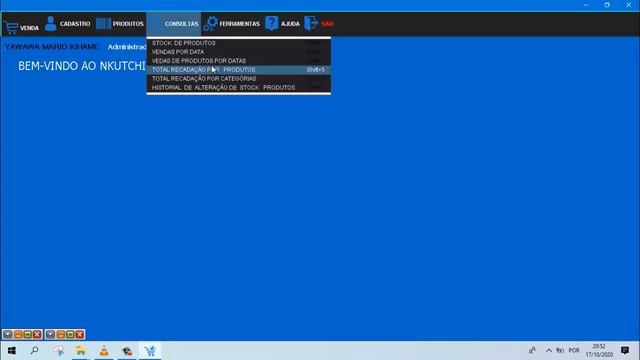
Task: Click the user name YAWAWA MARIO KIHAME
Action: coord(52,47)
